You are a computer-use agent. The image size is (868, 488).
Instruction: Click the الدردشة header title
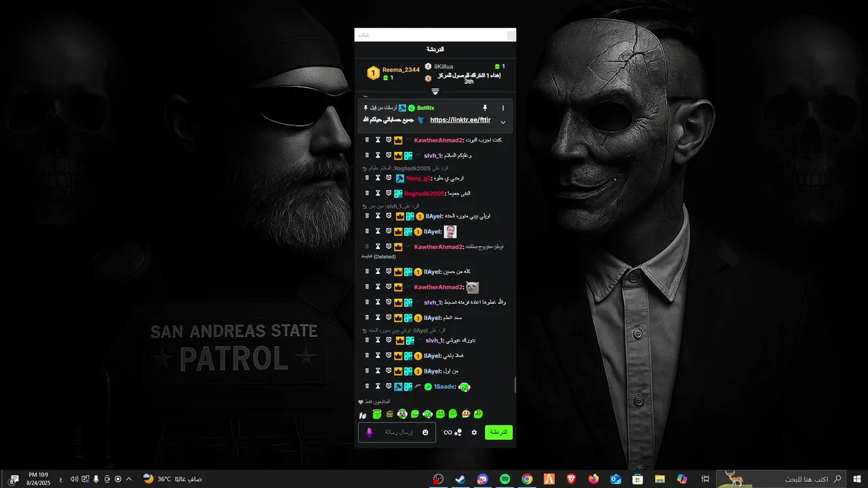[x=435, y=49]
